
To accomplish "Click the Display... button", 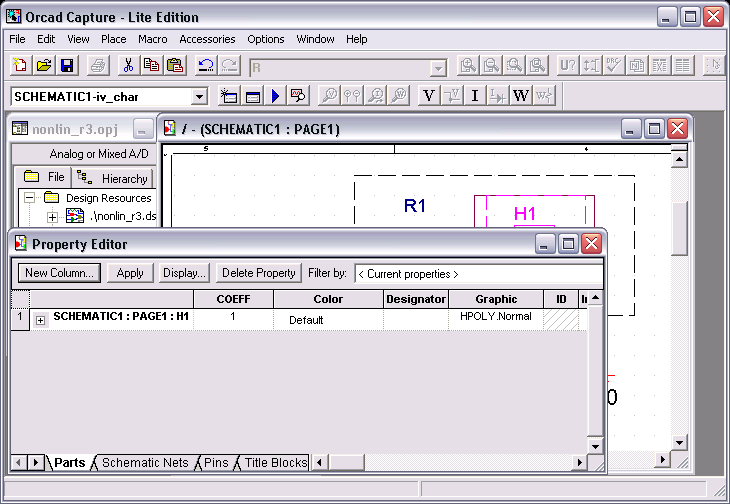I will [x=184, y=273].
